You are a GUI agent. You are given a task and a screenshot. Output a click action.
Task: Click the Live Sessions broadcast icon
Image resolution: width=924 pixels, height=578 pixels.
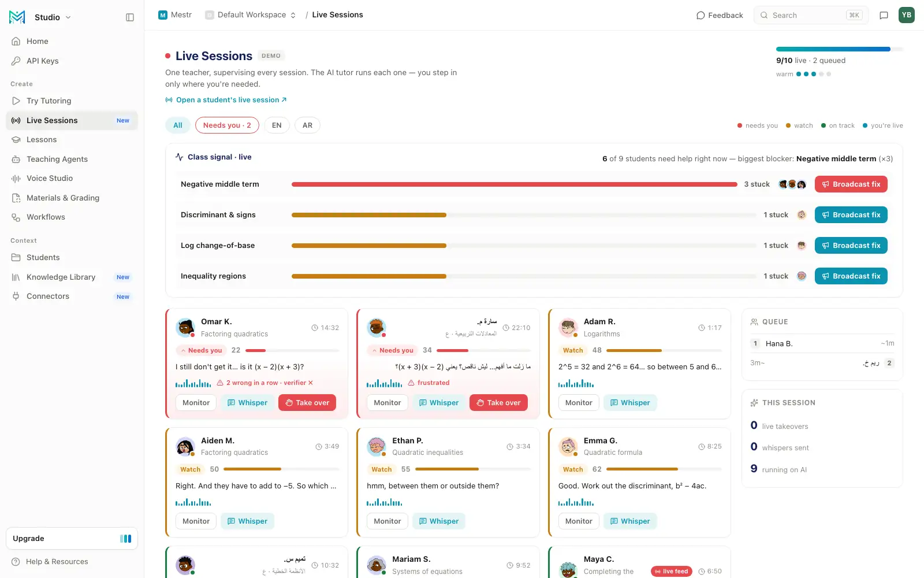[x=16, y=120]
